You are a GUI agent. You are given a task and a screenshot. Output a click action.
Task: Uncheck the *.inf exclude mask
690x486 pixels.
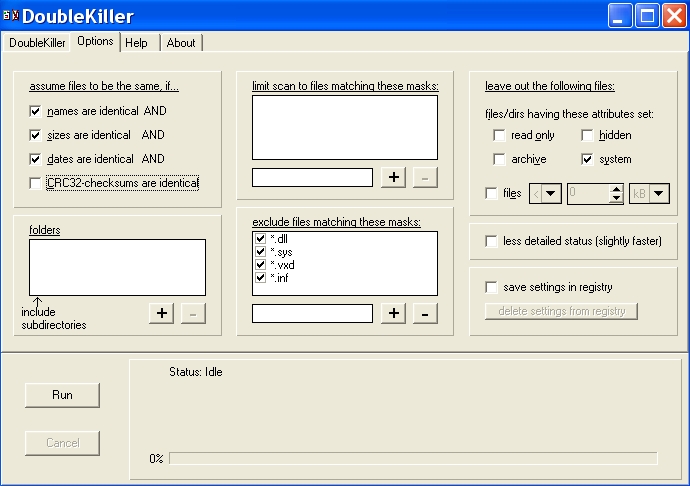[x=261, y=277]
